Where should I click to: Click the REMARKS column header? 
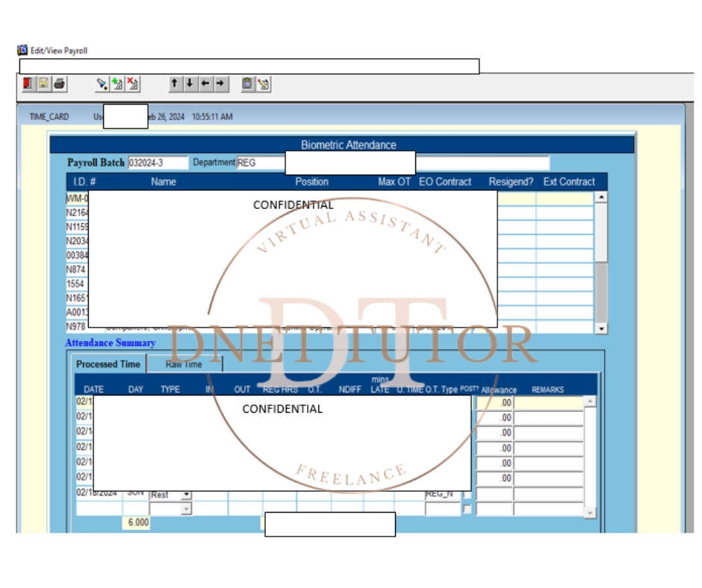(547, 390)
